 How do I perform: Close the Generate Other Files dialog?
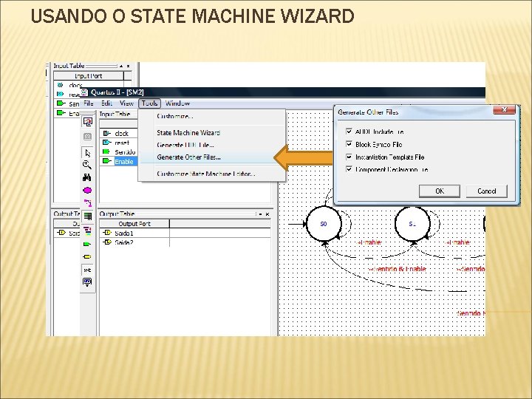(504, 109)
